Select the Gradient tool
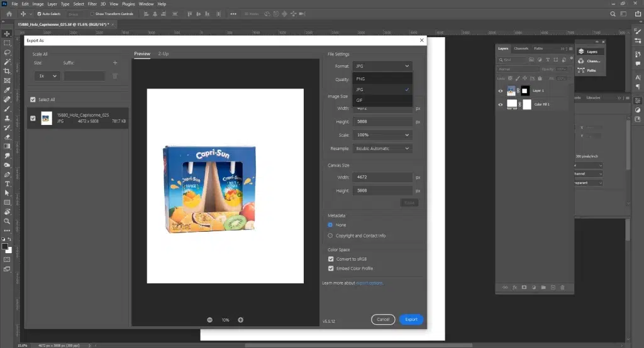The width and height of the screenshot is (644, 348). pos(7,146)
